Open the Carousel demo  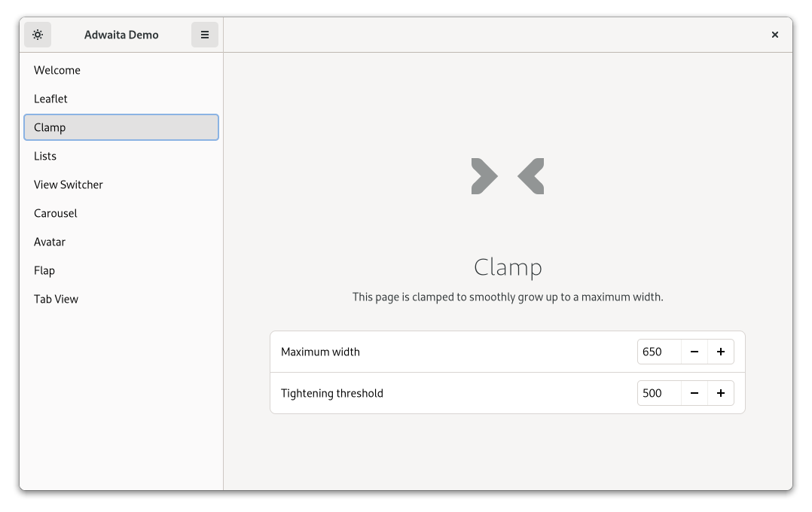point(56,213)
